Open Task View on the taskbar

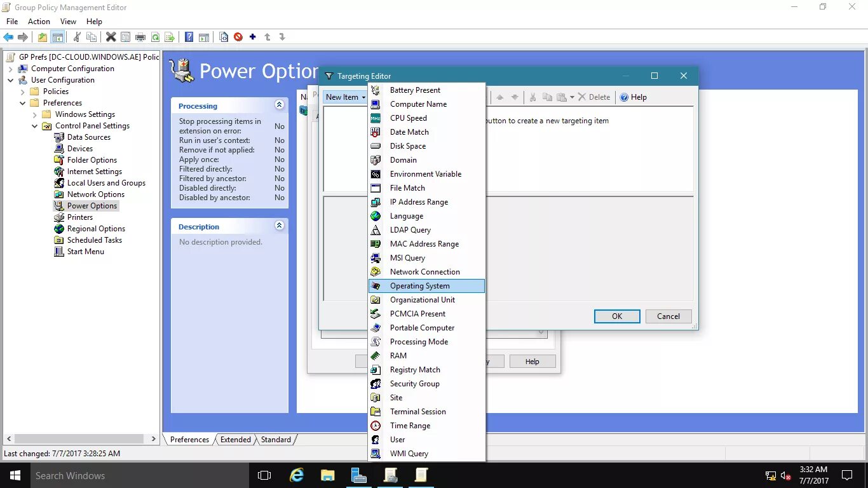[x=264, y=475]
